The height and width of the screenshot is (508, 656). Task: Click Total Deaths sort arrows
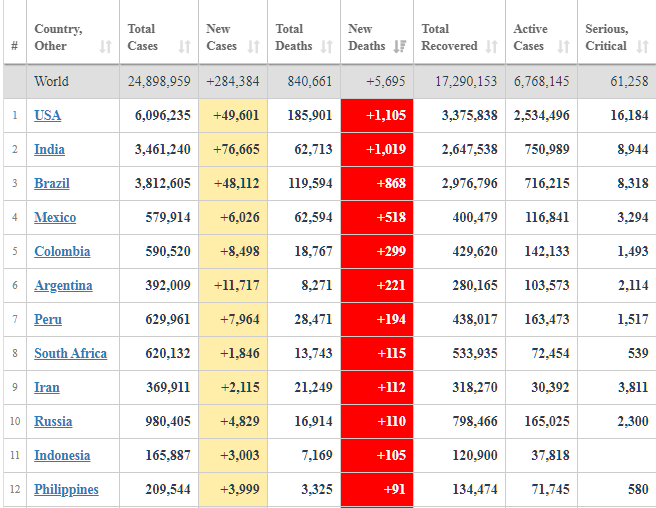pos(326,46)
